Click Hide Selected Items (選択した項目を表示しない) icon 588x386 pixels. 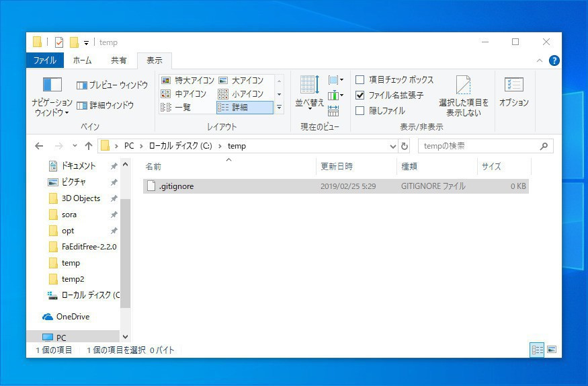pyautogui.click(x=463, y=95)
